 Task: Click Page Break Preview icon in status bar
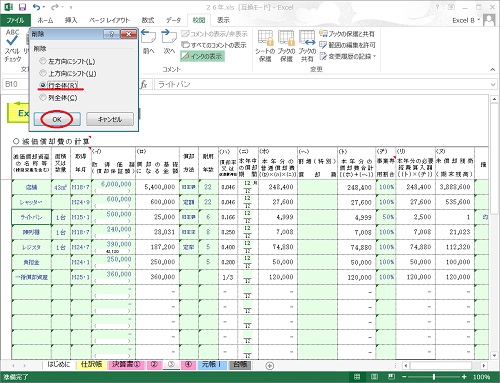click(x=392, y=377)
